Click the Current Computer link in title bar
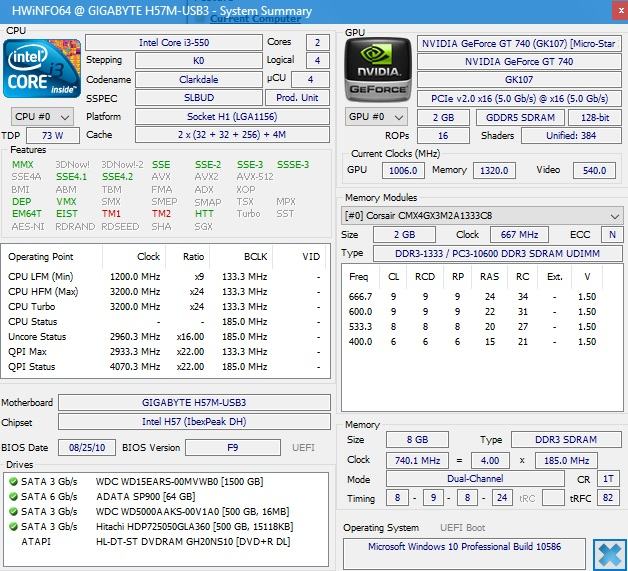This screenshot has width=628, height=571. tap(256, 18)
